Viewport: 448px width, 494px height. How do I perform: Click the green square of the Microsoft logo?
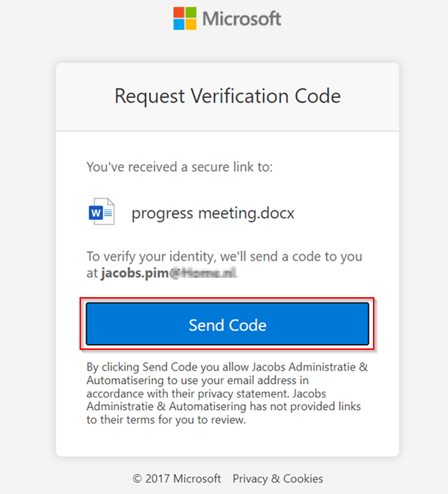[191, 13]
